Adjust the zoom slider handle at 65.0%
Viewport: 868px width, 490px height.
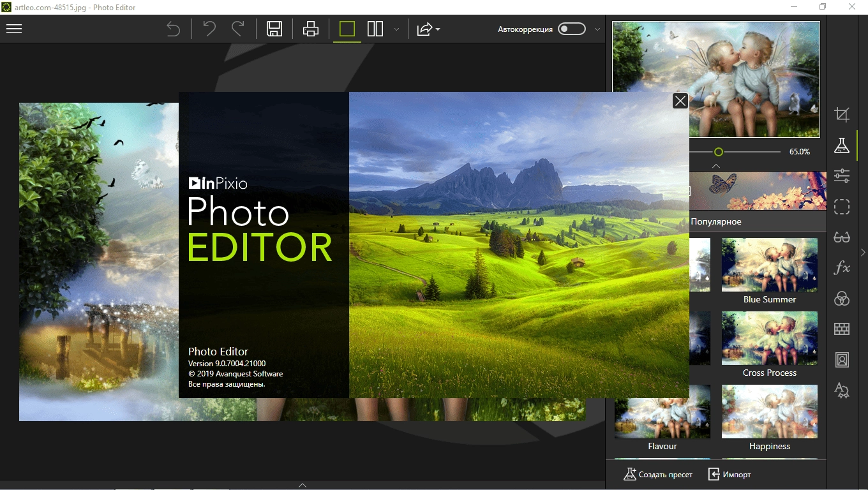(719, 152)
